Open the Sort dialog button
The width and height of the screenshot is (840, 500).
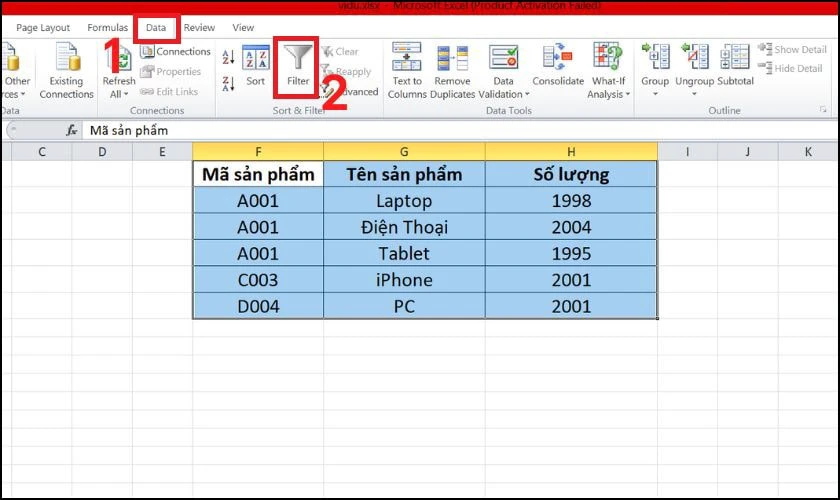[x=256, y=66]
